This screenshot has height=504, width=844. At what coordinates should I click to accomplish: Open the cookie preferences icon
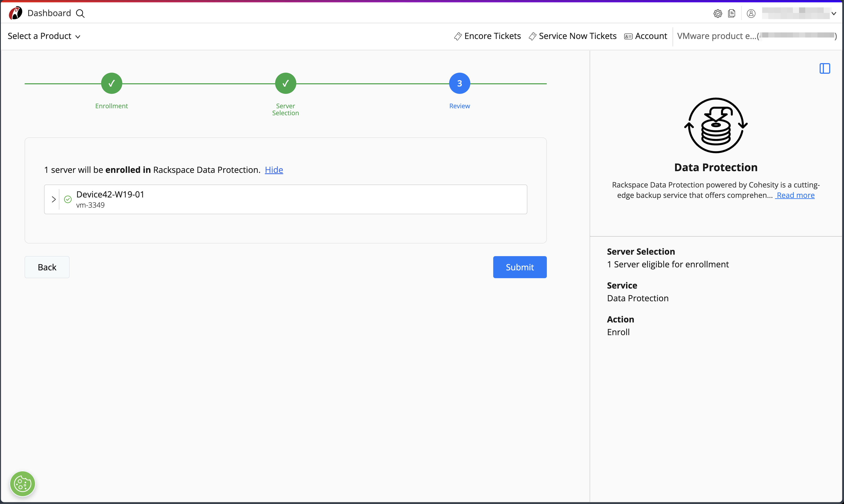[22, 484]
